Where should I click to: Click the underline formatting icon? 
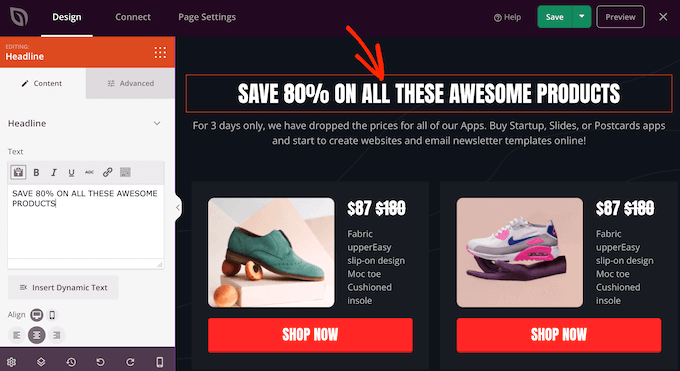(x=72, y=173)
